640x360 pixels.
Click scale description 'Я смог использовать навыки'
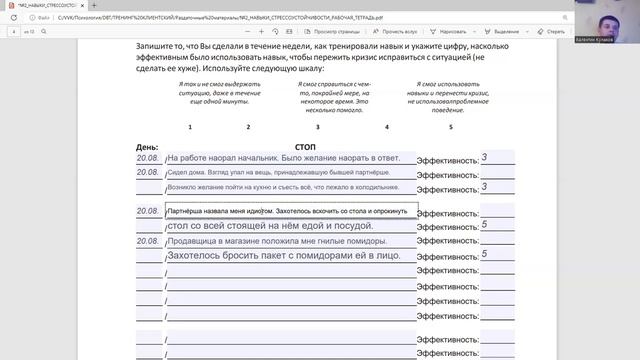click(448, 97)
